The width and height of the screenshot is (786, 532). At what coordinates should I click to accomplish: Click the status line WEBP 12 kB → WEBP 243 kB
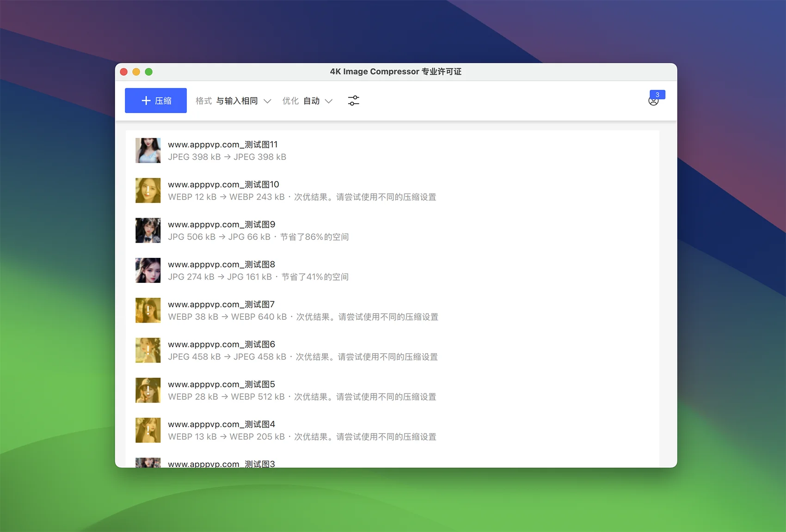coord(302,197)
